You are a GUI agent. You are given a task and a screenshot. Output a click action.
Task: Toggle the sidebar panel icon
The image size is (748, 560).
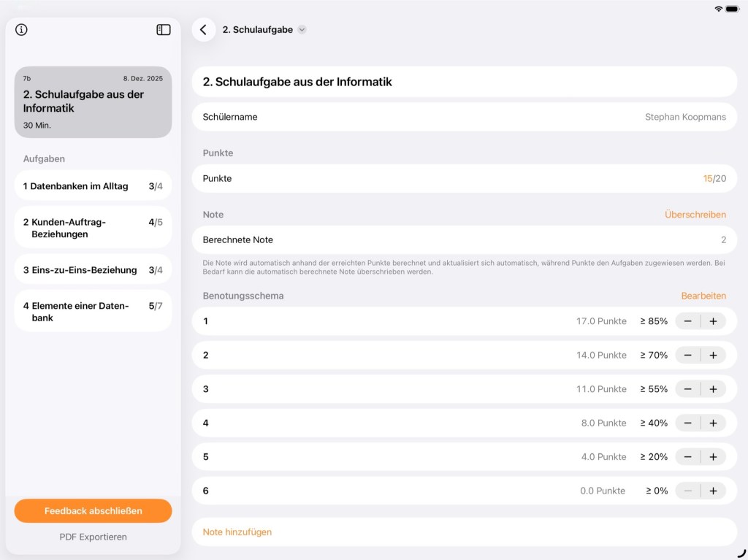[164, 30]
